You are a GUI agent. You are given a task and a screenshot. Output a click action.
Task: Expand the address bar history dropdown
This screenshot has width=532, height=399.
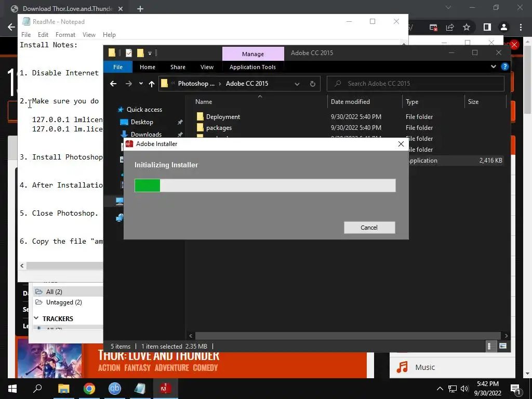coord(297,84)
